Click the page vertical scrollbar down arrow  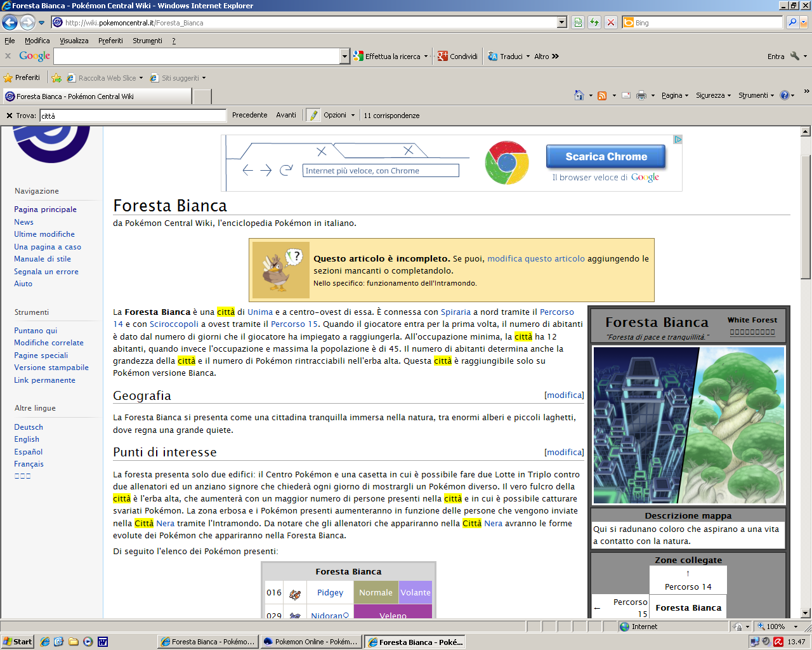click(806, 613)
